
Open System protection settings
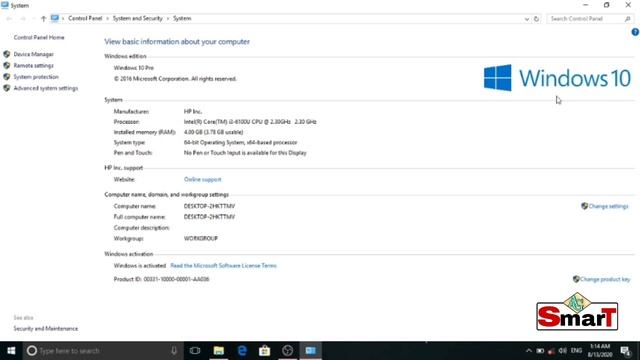(x=36, y=77)
